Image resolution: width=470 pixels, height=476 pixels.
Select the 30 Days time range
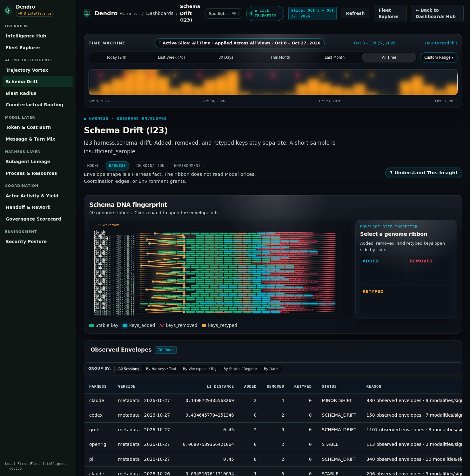pyautogui.click(x=226, y=57)
